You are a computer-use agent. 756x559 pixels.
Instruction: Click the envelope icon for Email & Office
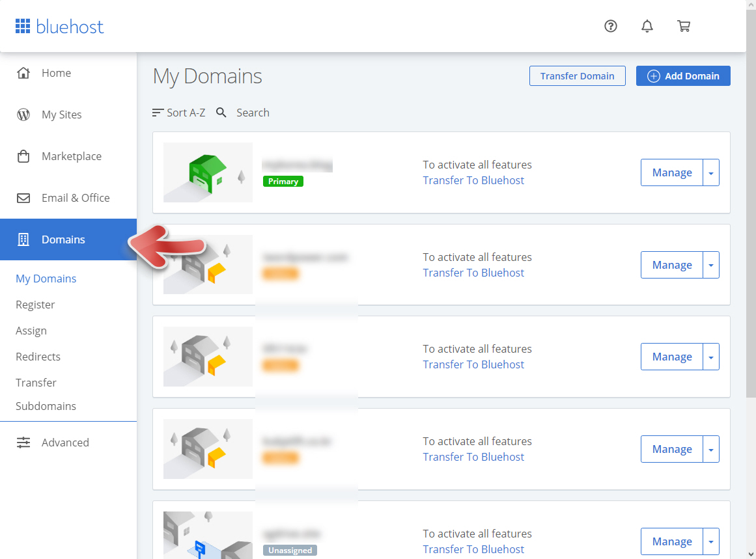(23, 198)
